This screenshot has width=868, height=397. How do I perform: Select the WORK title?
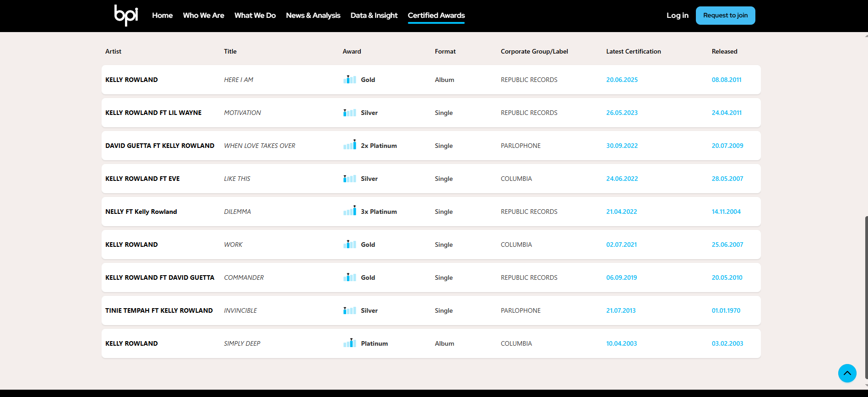pyautogui.click(x=233, y=245)
